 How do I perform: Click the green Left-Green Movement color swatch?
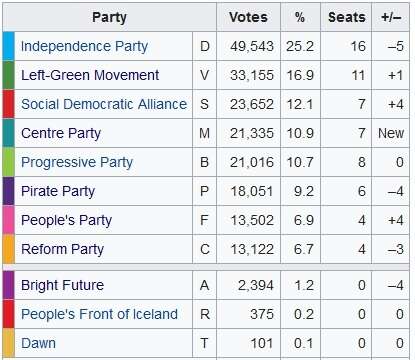click(x=9, y=75)
